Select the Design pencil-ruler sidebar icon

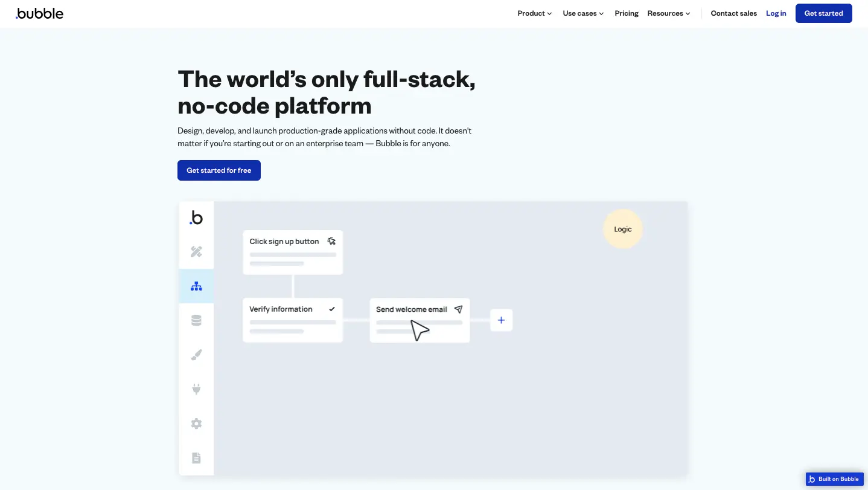pyautogui.click(x=196, y=251)
